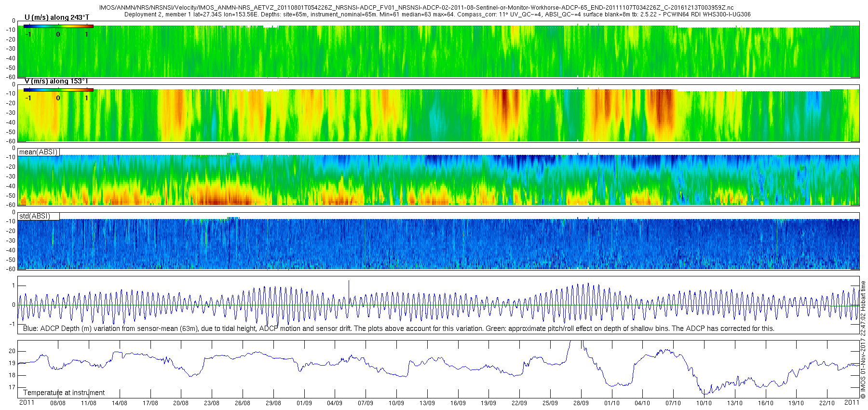Select the 'U (m/s) along 243°T' panel label

coord(57,17)
